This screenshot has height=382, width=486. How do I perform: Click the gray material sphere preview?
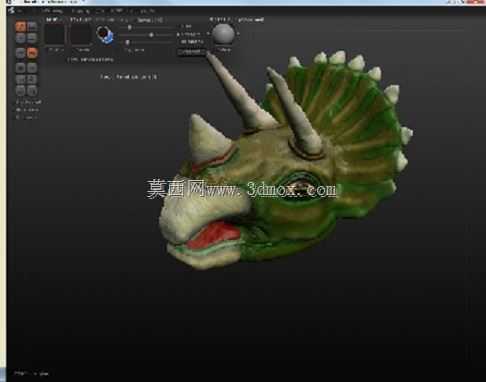pos(223,34)
